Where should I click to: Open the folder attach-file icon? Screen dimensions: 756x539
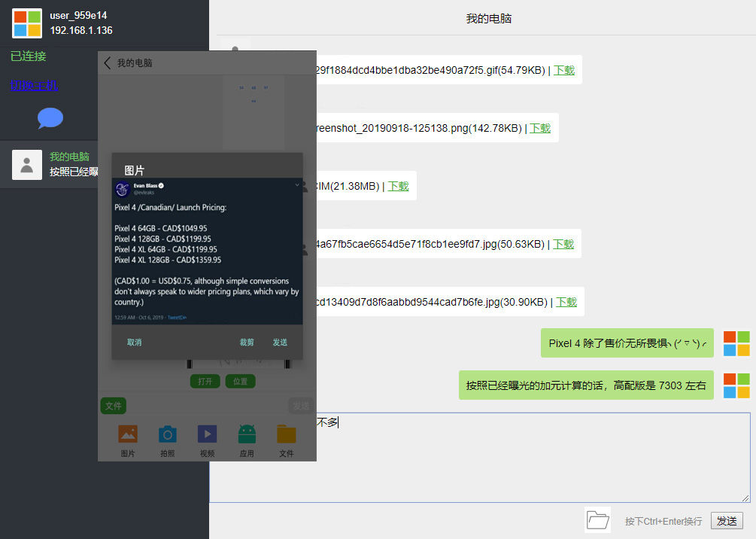597,519
